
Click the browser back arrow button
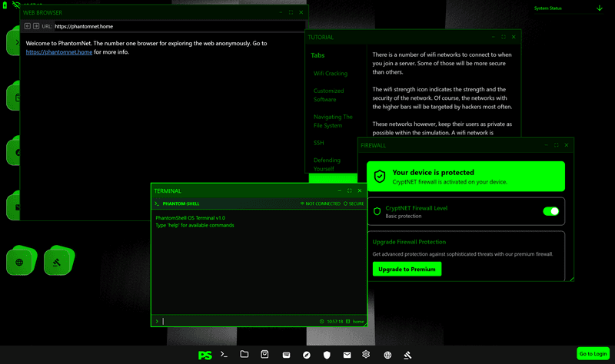(x=28, y=26)
